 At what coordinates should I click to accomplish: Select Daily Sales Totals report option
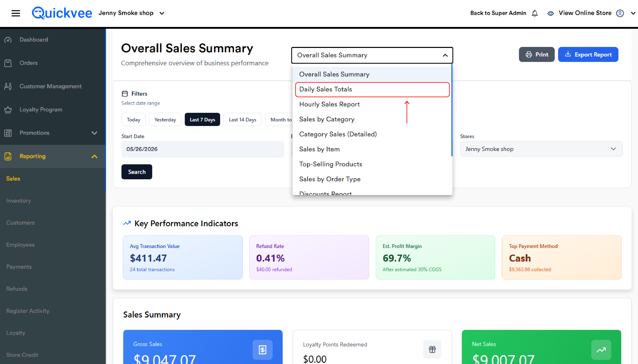pos(372,89)
